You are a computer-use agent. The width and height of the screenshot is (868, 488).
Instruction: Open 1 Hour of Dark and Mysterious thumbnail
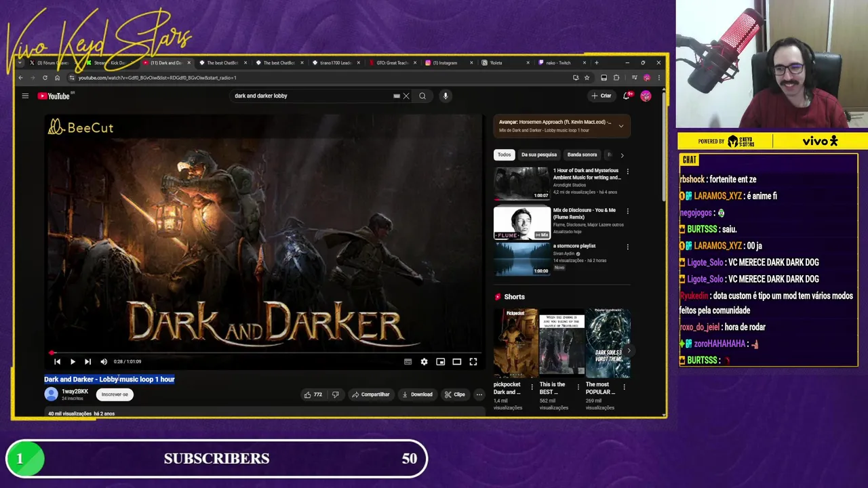pyautogui.click(x=521, y=183)
